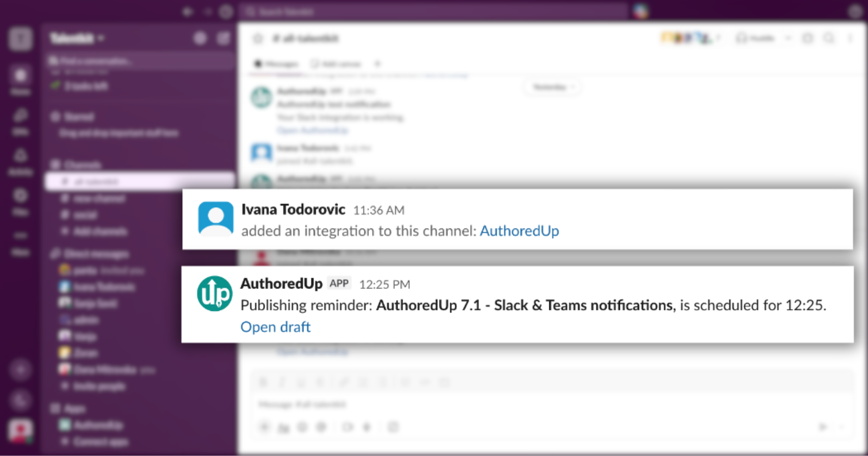Click the Search Talentkit field
Image resolution: width=868 pixels, height=456 pixels.
pos(433,11)
